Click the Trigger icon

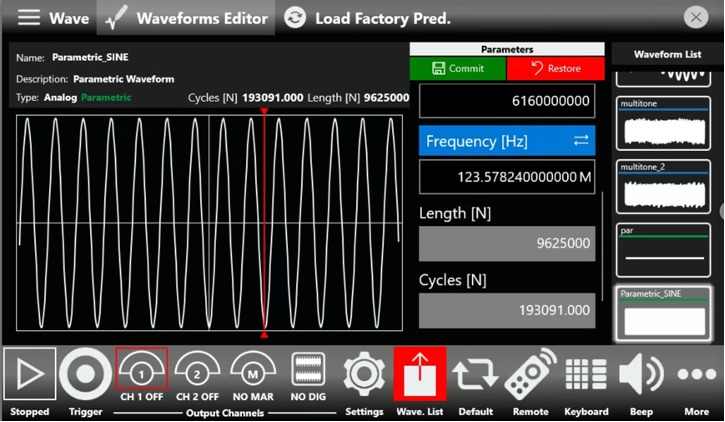pyautogui.click(x=85, y=375)
